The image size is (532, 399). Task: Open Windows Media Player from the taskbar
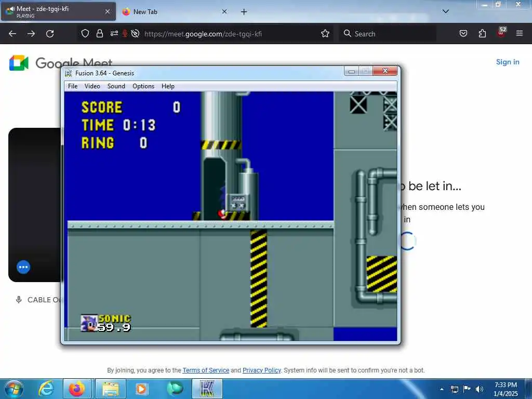(x=141, y=389)
